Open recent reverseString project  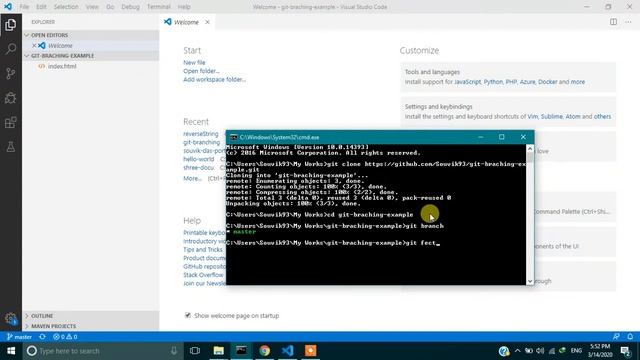[201, 134]
